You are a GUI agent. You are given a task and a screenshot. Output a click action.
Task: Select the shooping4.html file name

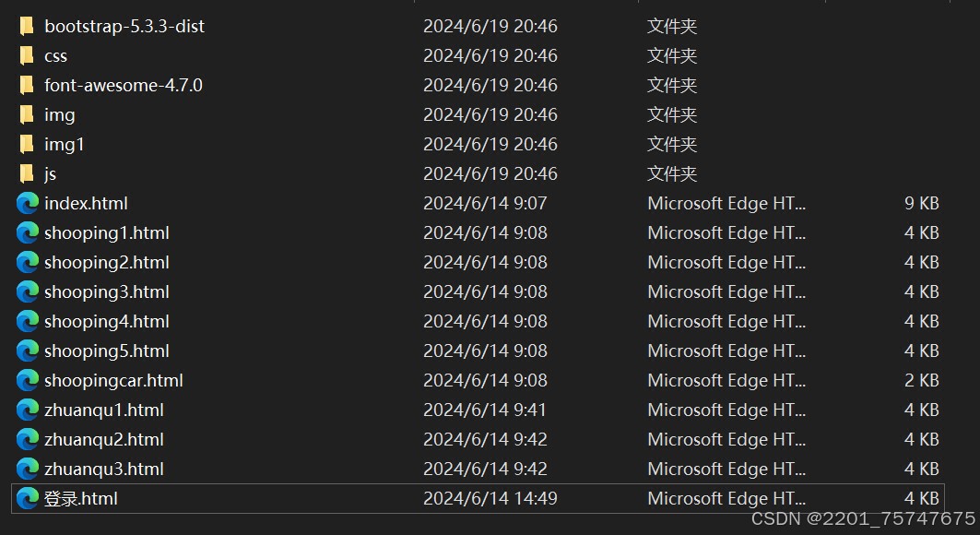click(x=106, y=321)
